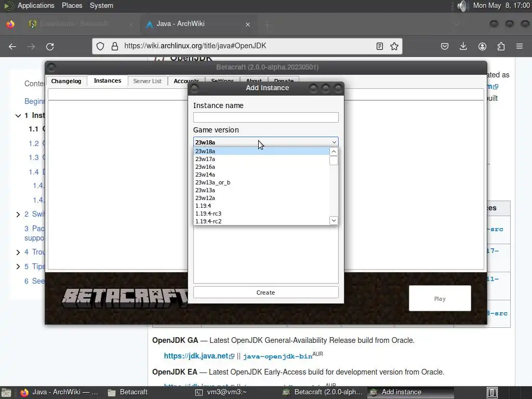
Task: Open Firefox hamburger menu
Action: [520, 46]
